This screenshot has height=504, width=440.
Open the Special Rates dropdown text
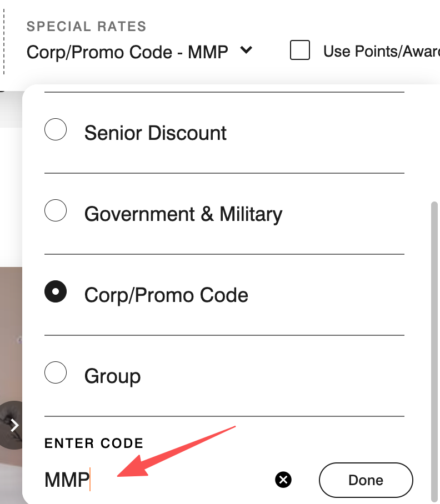(x=127, y=52)
